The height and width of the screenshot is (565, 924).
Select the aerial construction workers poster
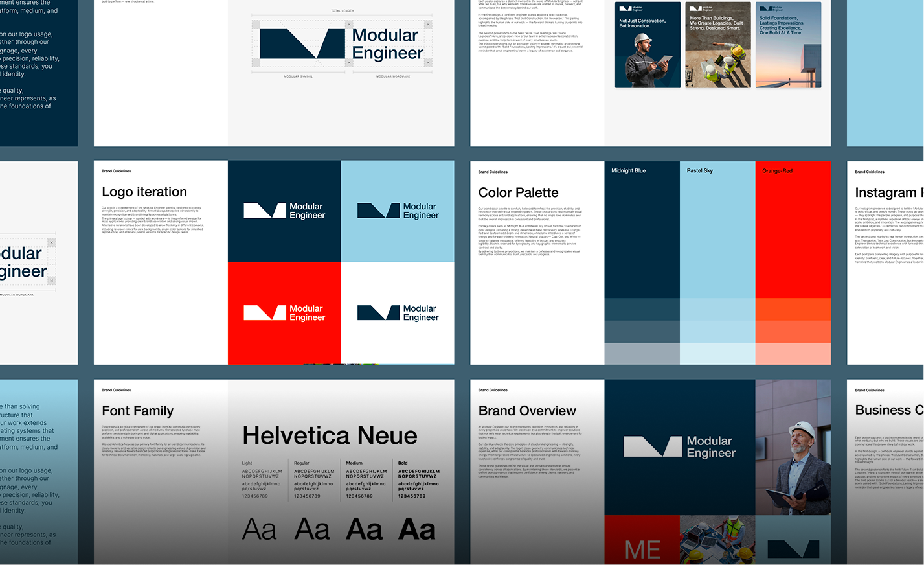pos(718,44)
